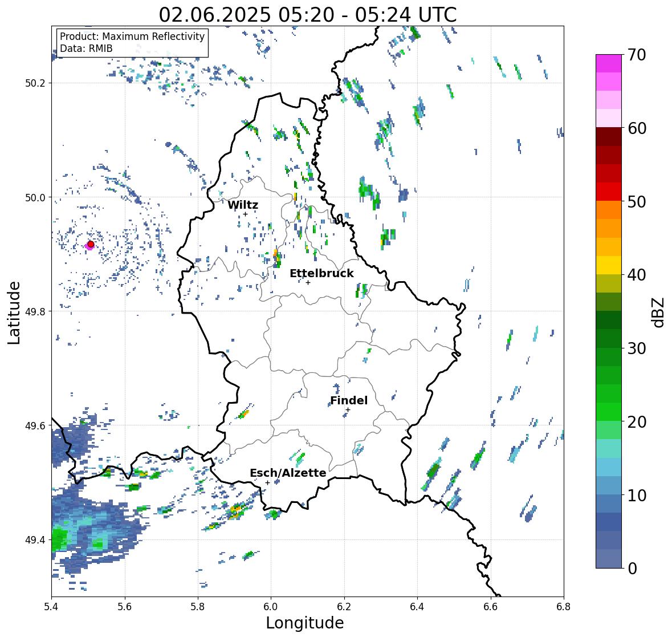672x637 pixels.
Task: Click the longitude tick label 5.6
Action: [x=125, y=607]
